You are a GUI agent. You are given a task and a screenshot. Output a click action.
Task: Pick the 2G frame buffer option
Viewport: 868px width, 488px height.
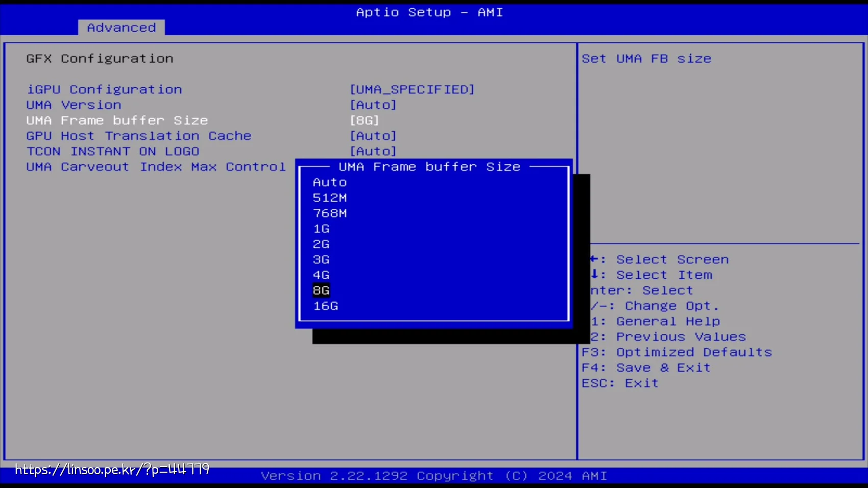tap(321, 244)
